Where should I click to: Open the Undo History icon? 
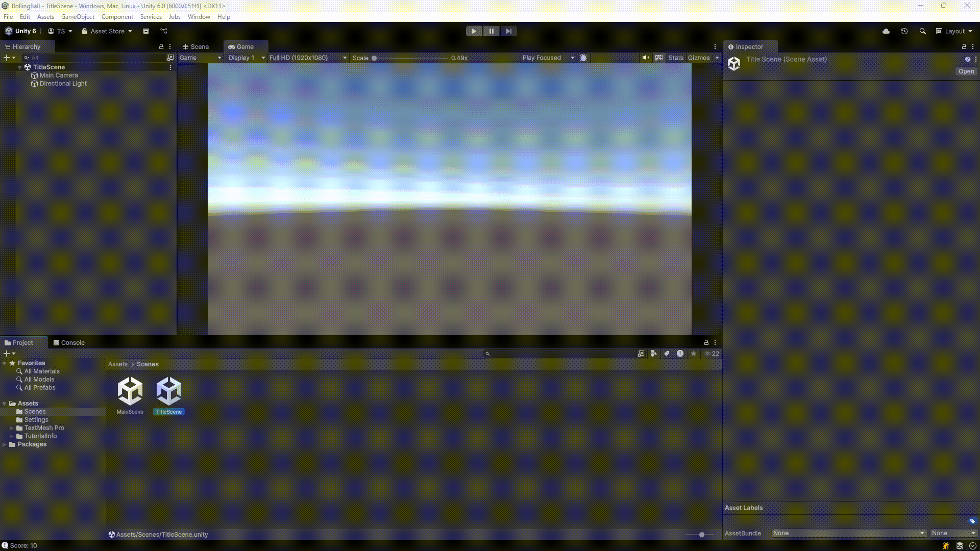tap(904, 31)
